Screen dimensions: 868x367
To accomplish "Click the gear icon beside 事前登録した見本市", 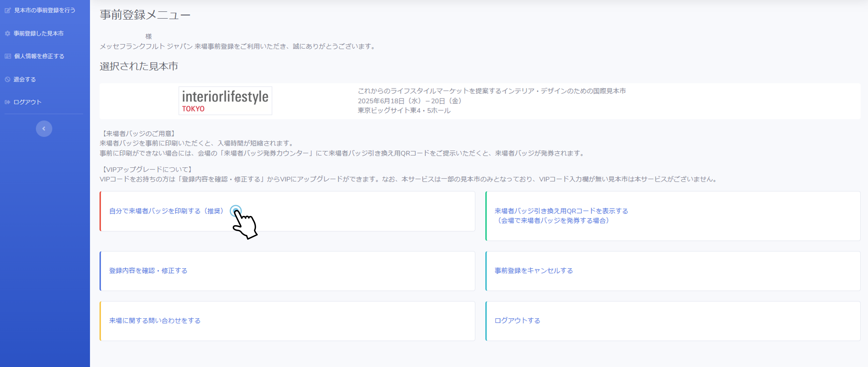I will click(x=7, y=33).
